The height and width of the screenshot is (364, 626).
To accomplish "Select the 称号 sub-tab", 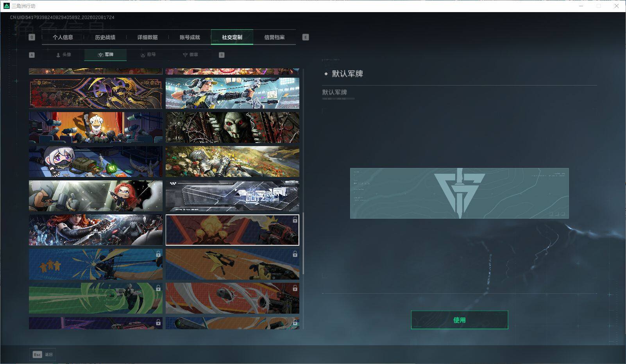I will (148, 55).
